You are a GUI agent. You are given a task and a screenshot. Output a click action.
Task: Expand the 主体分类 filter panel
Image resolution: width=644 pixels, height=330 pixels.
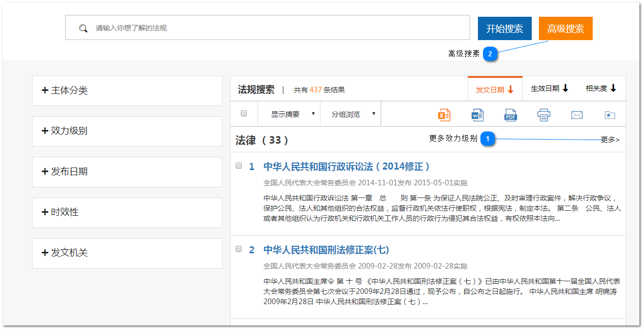tap(127, 91)
